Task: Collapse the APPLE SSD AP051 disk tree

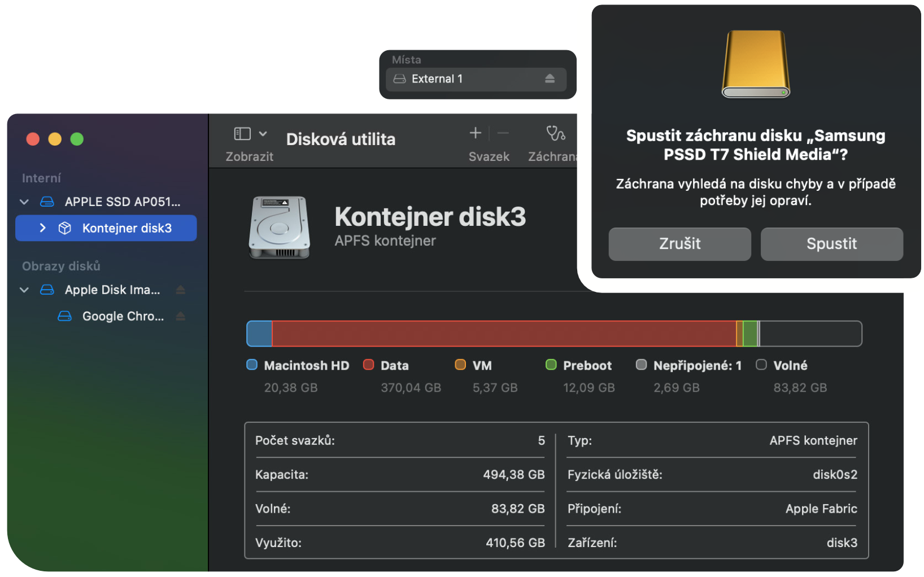Action: pyautogui.click(x=24, y=202)
